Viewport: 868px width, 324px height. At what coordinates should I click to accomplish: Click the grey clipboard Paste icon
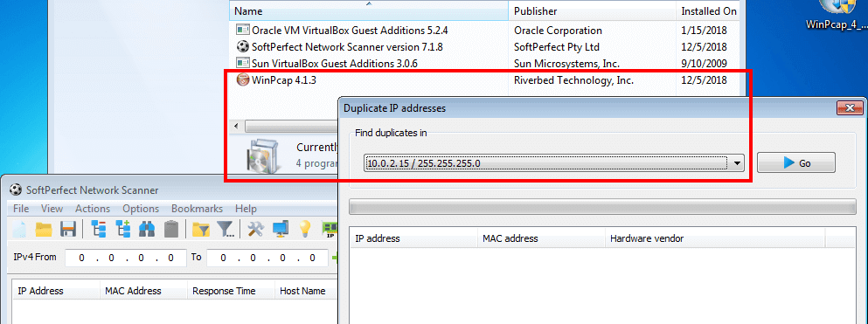click(171, 229)
